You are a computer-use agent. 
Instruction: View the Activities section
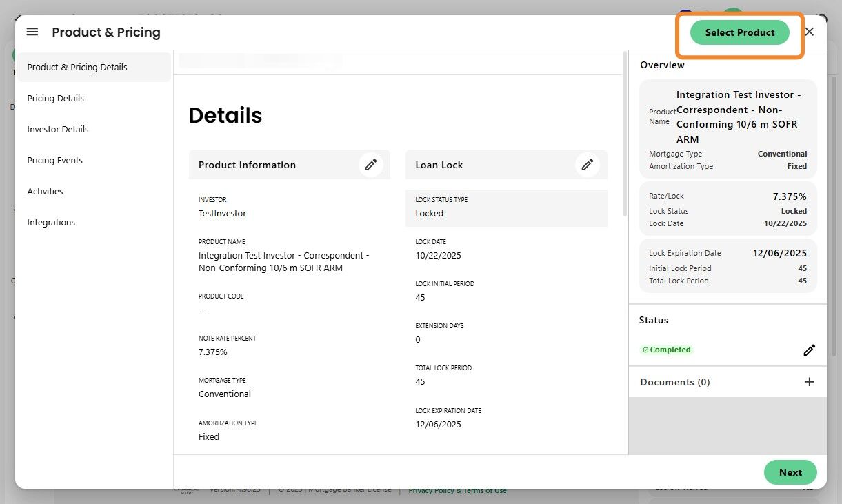46,192
